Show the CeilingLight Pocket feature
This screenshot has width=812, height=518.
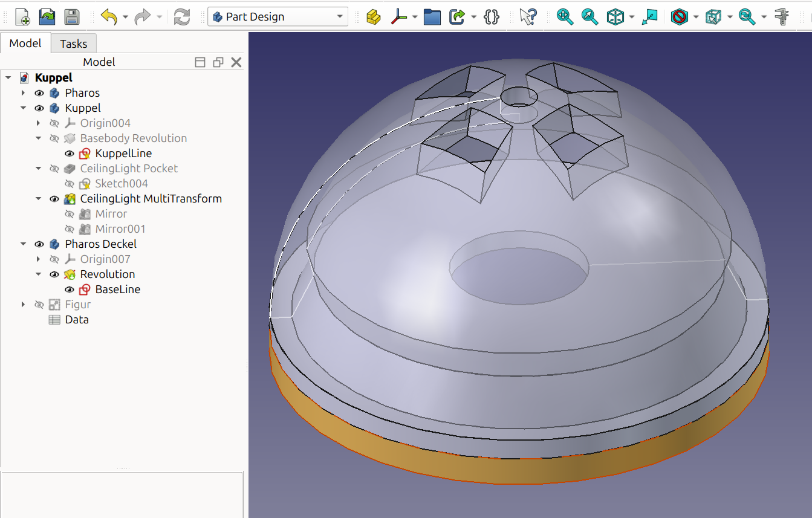(x=54, y=169)
